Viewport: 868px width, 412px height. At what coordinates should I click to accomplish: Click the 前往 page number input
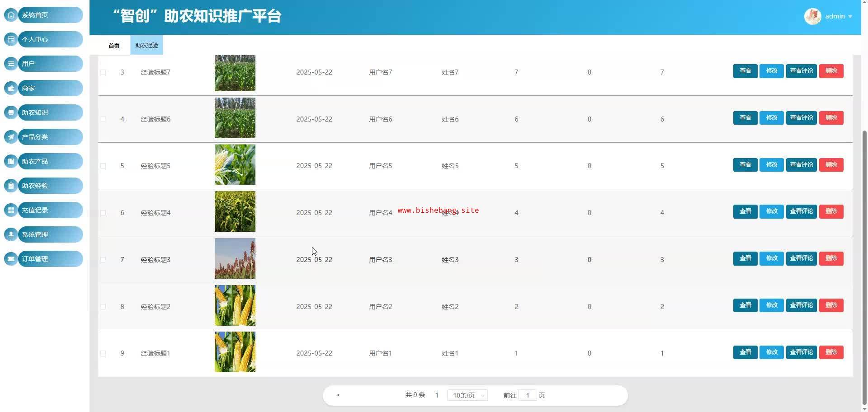point(527,395)
